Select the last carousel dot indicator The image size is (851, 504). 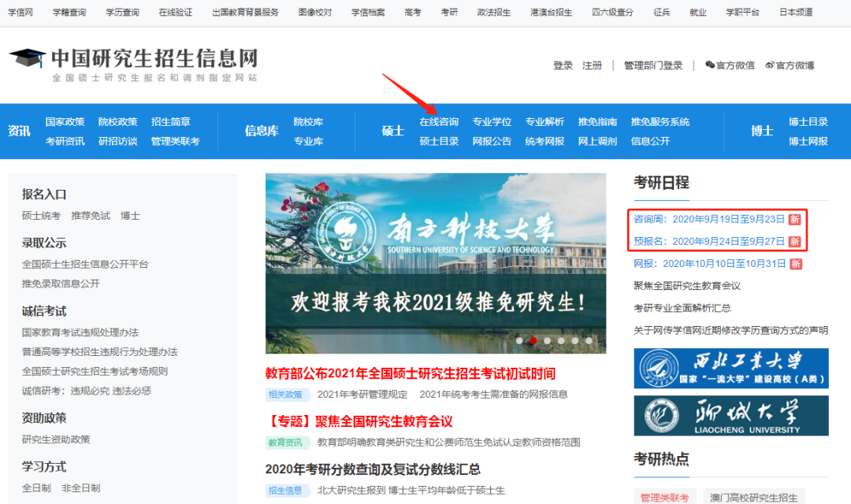coord(589,341)
